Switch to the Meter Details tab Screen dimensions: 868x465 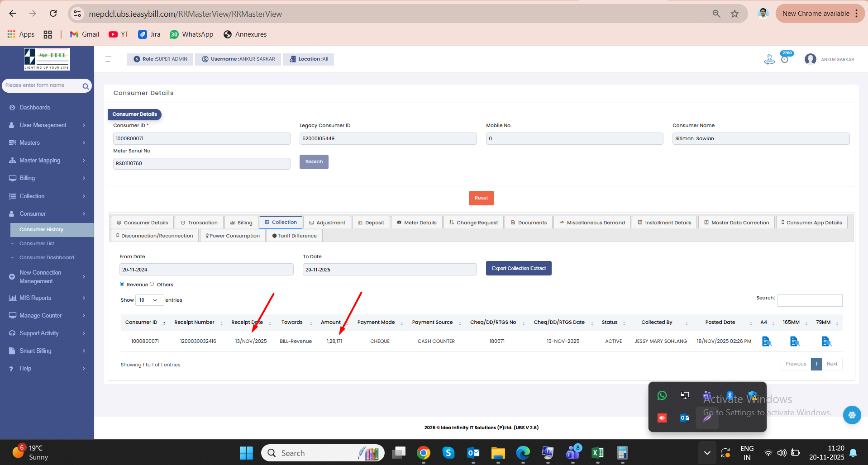(x=417, y=223)
